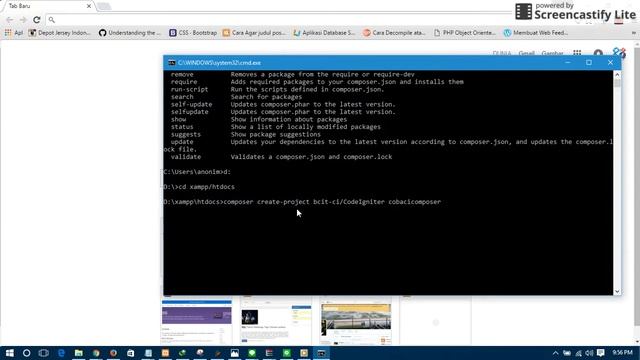This screenshot has height=360, width=640.
Task: Open the Cara Decompile ata... bookmark
Action: (394, 33)
